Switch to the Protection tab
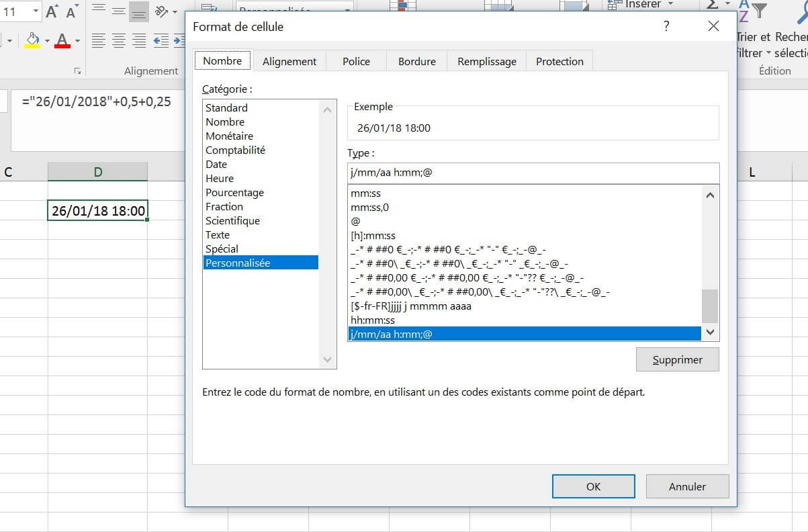Viewport: 808px width, 532px height. click(x=559, y=60)
